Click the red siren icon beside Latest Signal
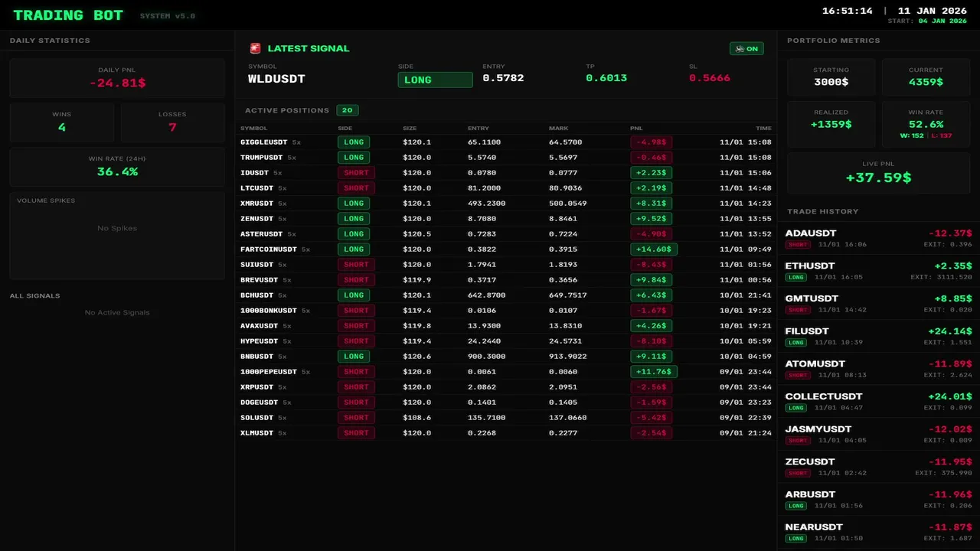 click(255, 48)
